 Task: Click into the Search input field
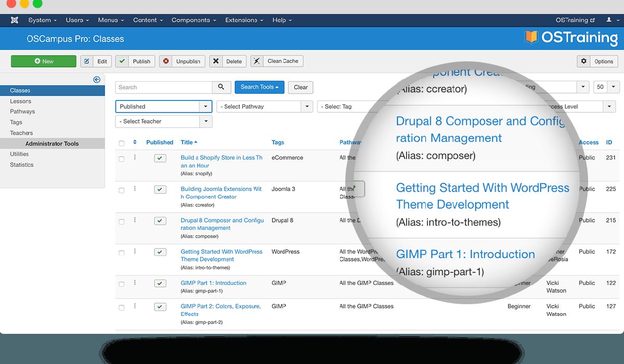(164, 87)
